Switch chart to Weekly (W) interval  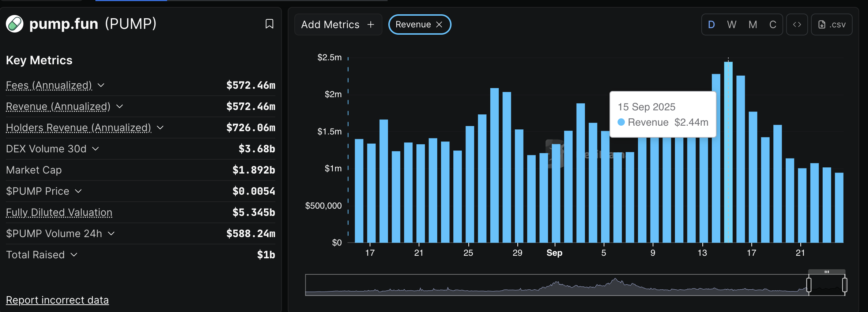[x=732, y=24]
